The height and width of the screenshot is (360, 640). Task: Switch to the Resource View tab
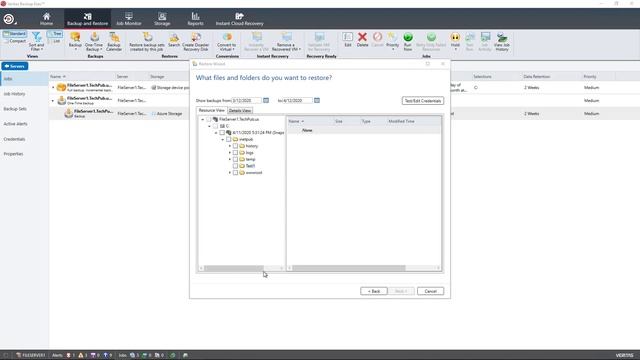coord(211,110)
